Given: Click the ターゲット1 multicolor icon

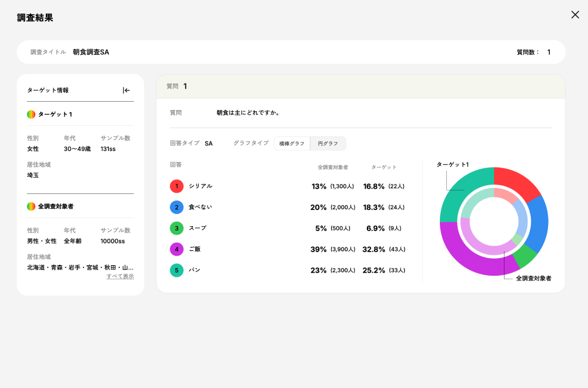Looking at the screenshot, I should [31, 115].
